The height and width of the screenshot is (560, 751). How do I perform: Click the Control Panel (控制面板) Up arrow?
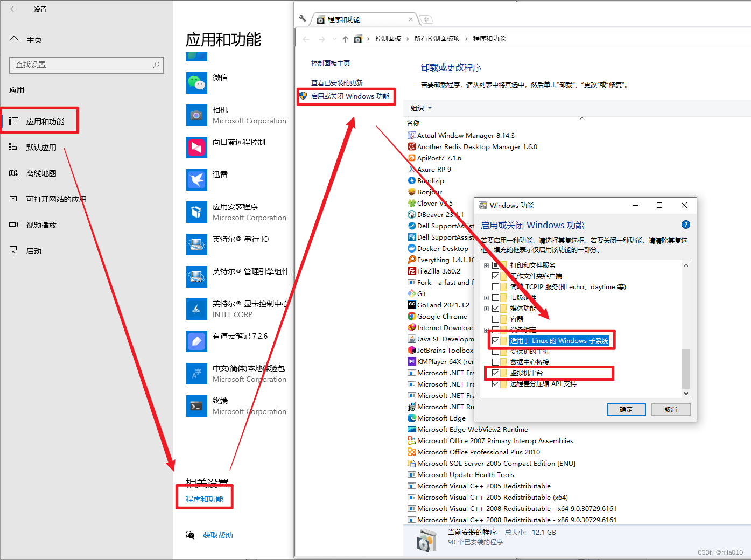(346, 39)
